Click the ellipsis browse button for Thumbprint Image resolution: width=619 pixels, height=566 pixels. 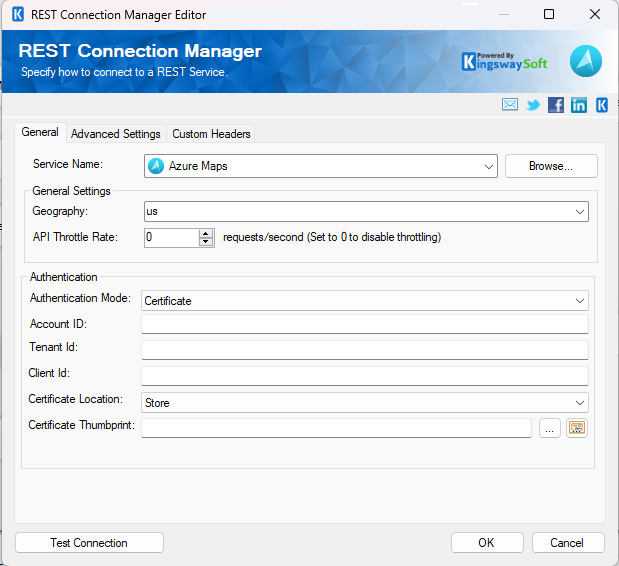point(550,428)
